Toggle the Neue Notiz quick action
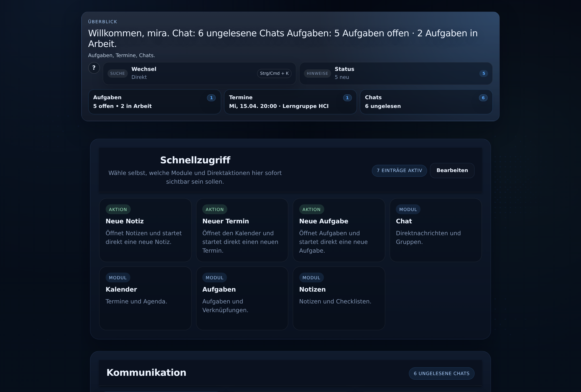The image size is (581, 392). [145, 230]
